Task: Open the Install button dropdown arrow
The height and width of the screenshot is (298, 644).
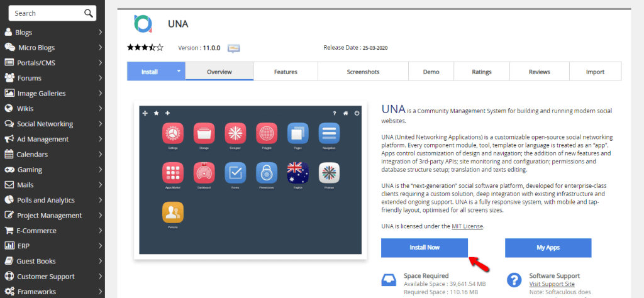Action: [179, 71]
